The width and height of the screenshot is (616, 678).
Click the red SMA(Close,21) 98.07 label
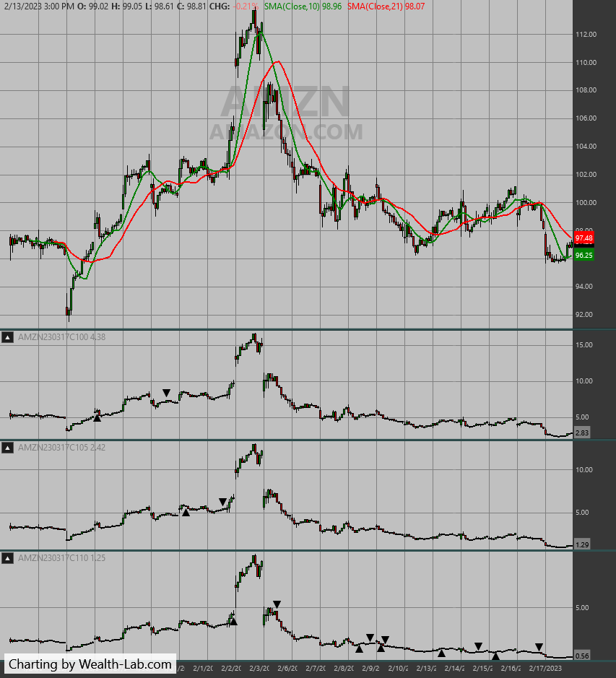pyautogui.click(x=386, y=6)
